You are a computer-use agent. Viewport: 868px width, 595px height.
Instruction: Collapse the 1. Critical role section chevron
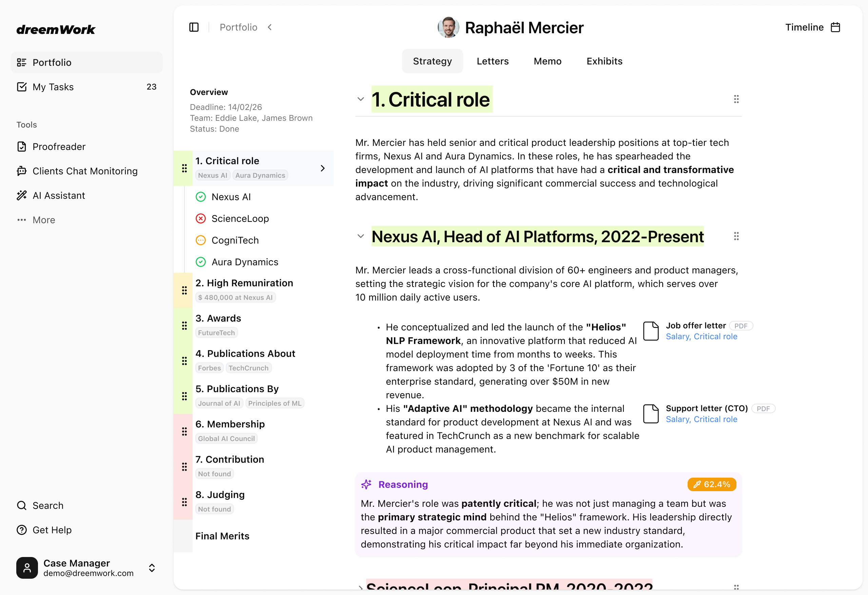[361, 99]
